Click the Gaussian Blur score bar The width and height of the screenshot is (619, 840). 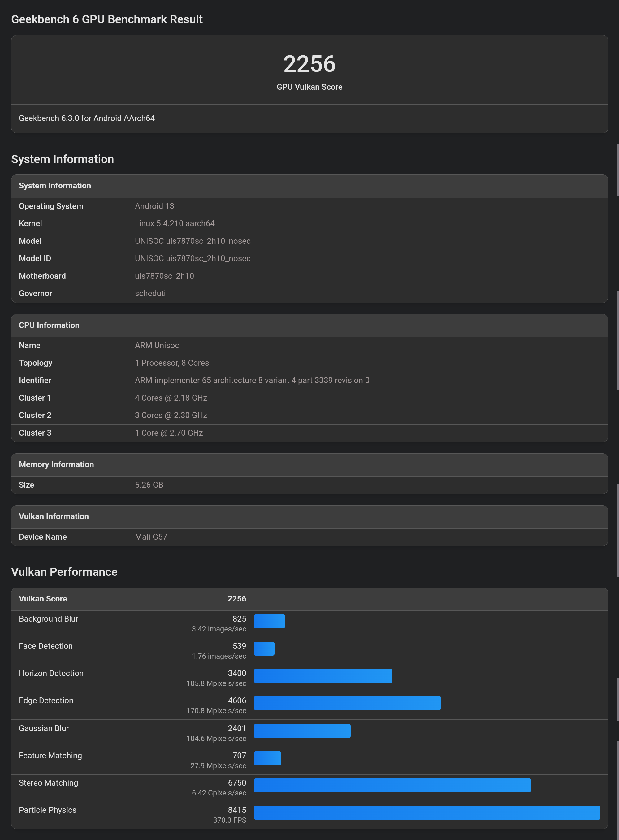tap(302, 731)
